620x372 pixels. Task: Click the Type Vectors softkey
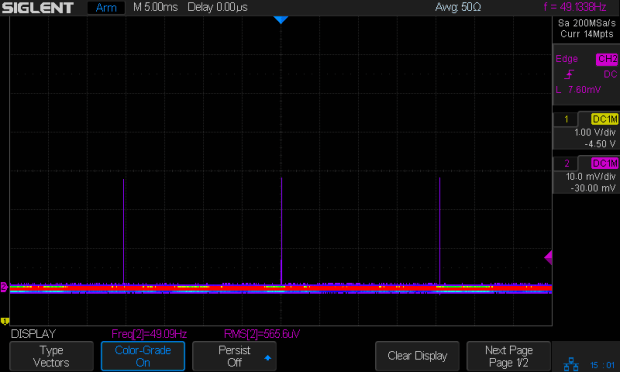[51, 356]
